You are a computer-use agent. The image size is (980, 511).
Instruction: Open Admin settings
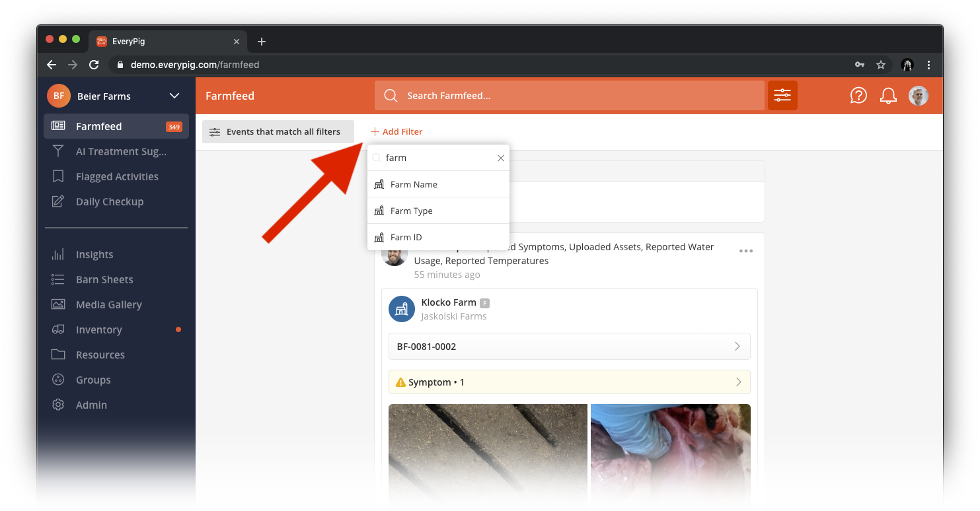point(116,405)
